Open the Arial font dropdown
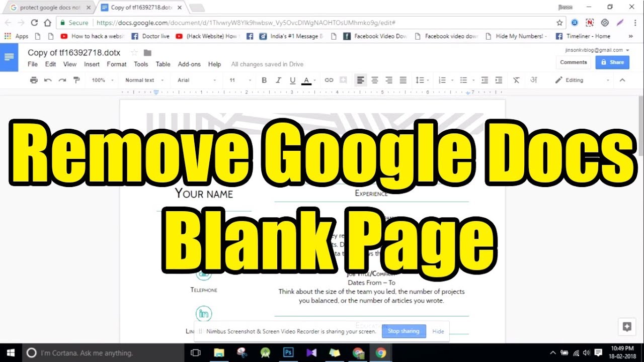644x362 pixels. coord(197,80)
